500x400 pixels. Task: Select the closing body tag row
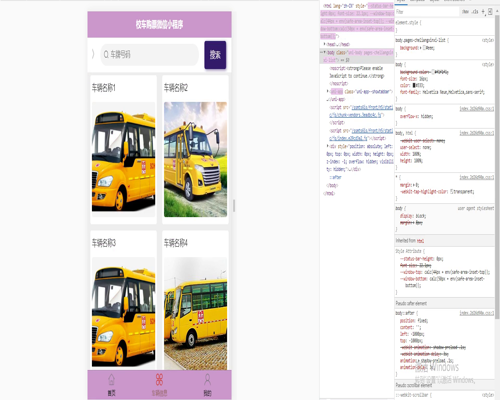[332, 185]
